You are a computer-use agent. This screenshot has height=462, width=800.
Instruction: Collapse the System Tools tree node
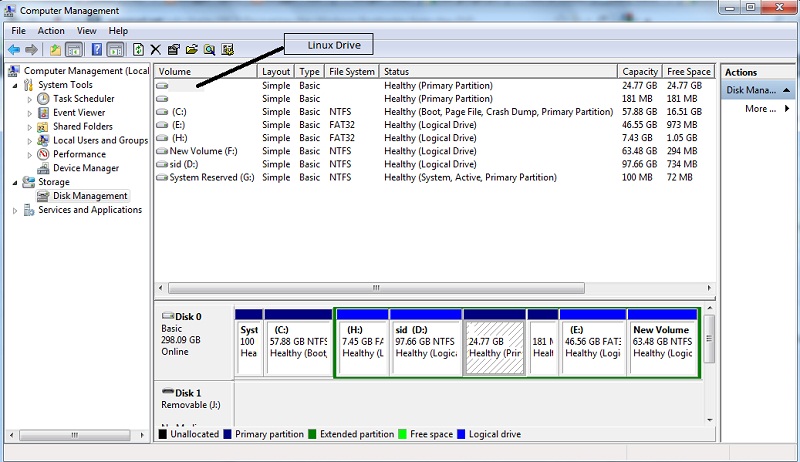(x=15, y=85)
